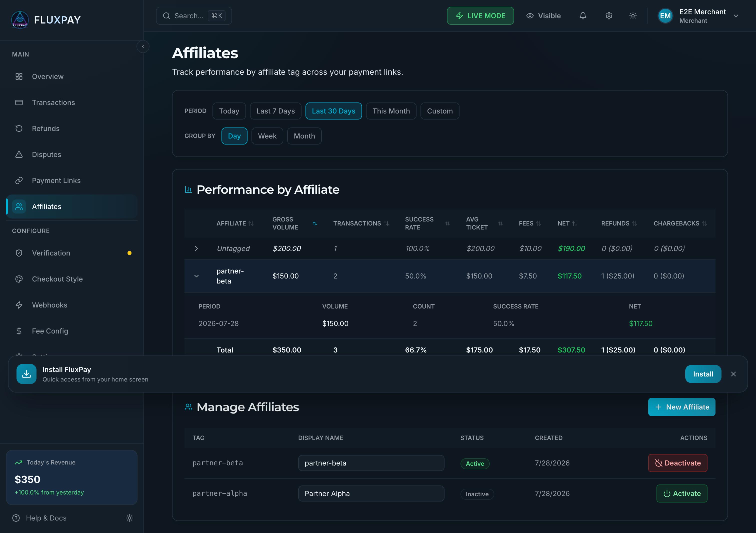This screenshot has height=533, width=756.
Task: Click the FluxPay logo icon
Action: 20,20
